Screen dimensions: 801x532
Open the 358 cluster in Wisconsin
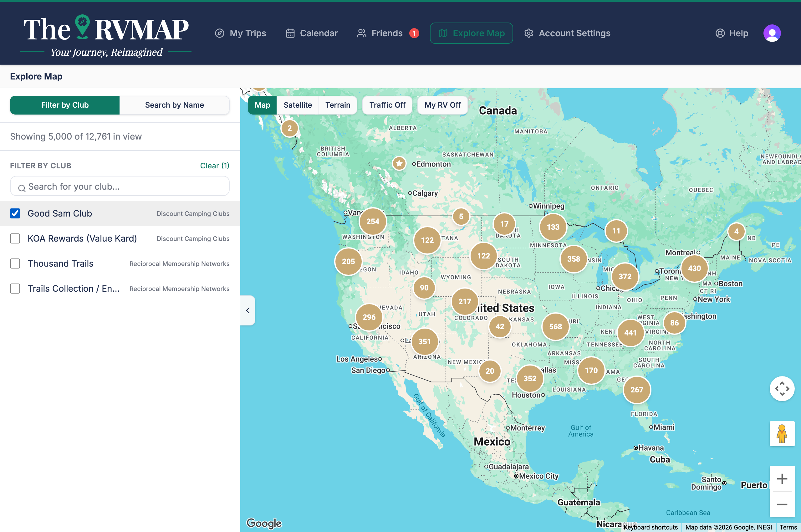coord(573,259)
